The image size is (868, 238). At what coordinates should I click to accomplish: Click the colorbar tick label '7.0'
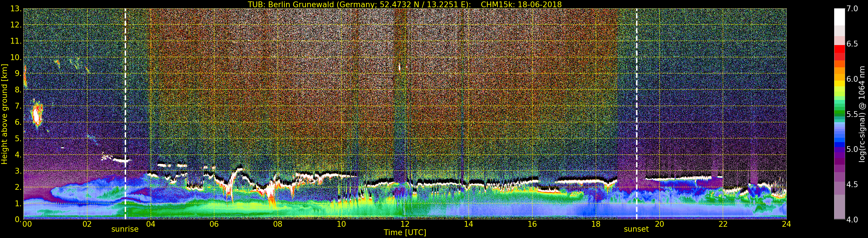(852, 9)
